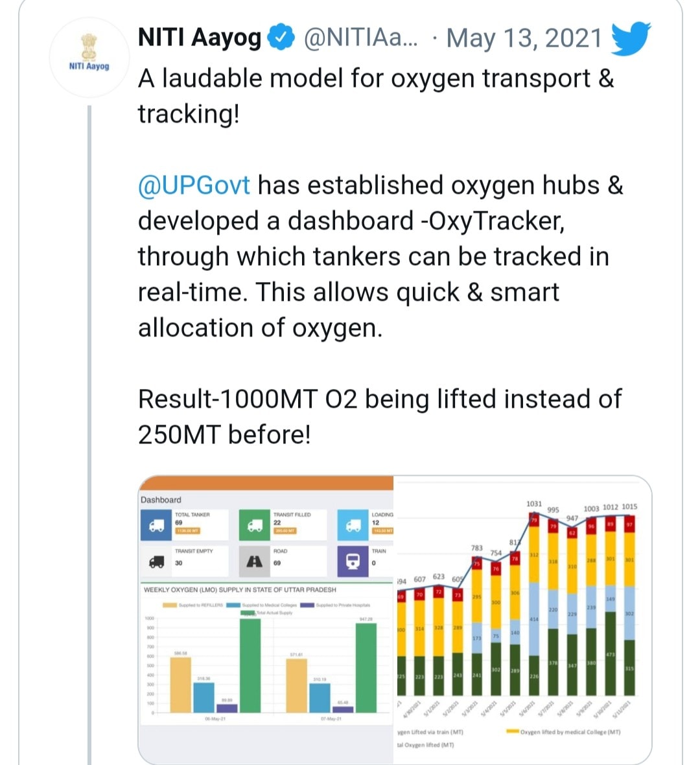Screen dimensions: 700x765
Task: Click the Supplied to Private Hospitals legend
Action: click(335, 605)
